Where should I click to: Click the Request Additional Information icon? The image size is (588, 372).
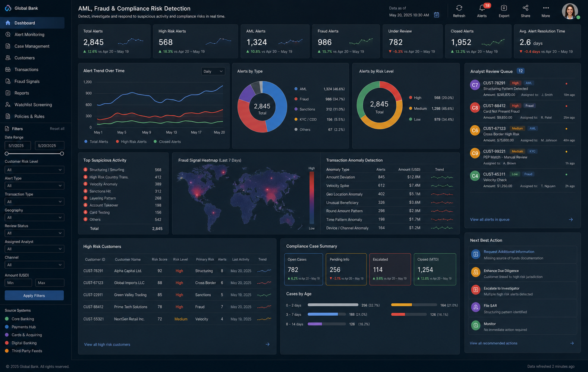coord(475,254)
